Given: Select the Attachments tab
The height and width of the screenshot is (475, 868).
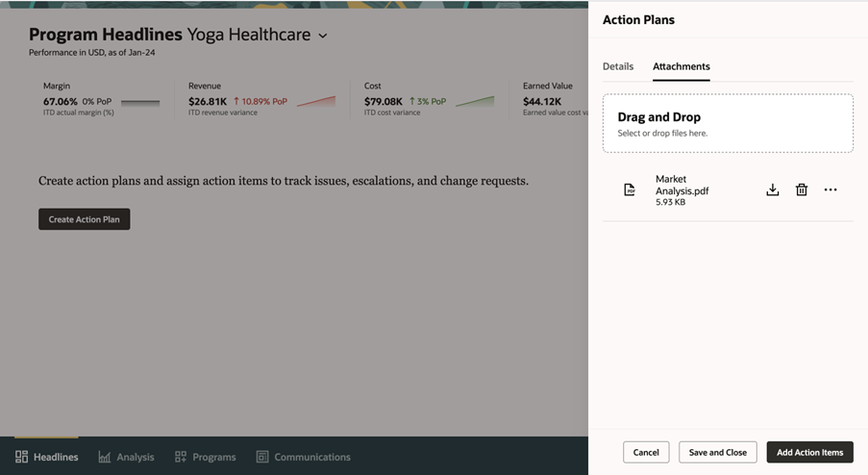Looking at the screenshot, I should pos(681,66).
